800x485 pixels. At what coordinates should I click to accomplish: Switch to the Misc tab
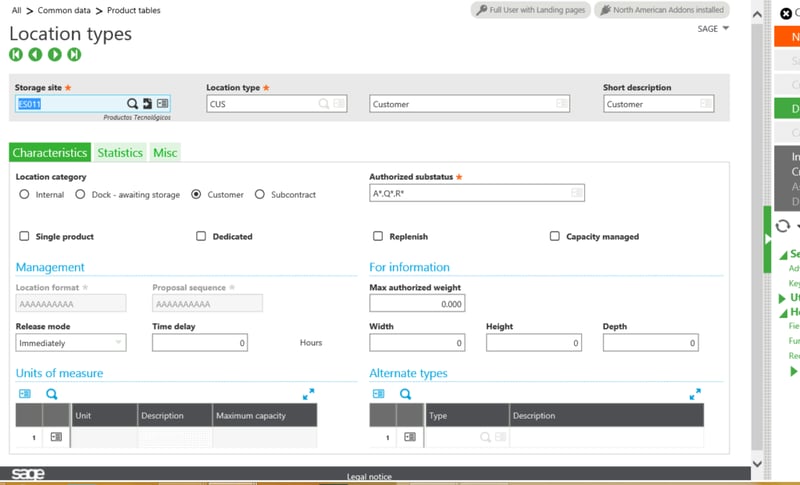pos(165,153)
